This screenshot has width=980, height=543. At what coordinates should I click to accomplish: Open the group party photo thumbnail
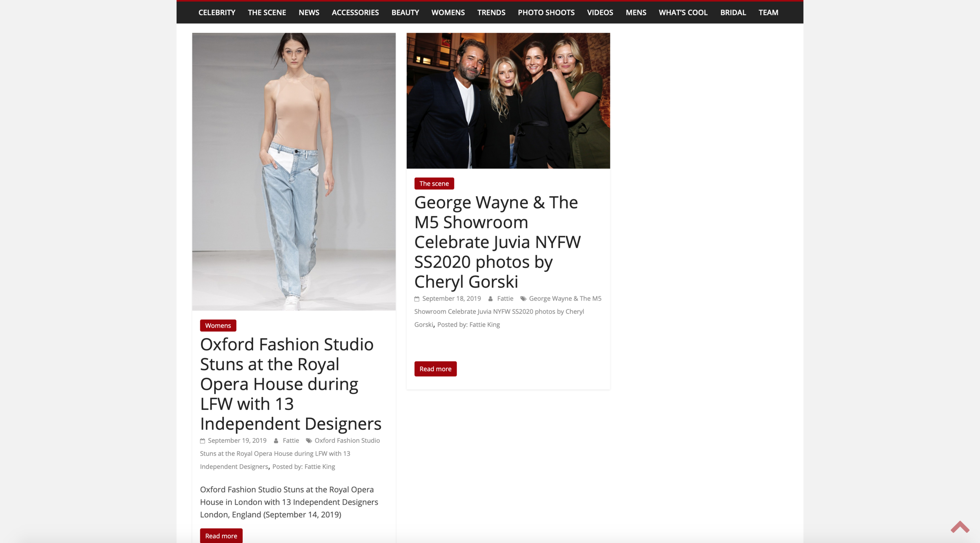508,101
